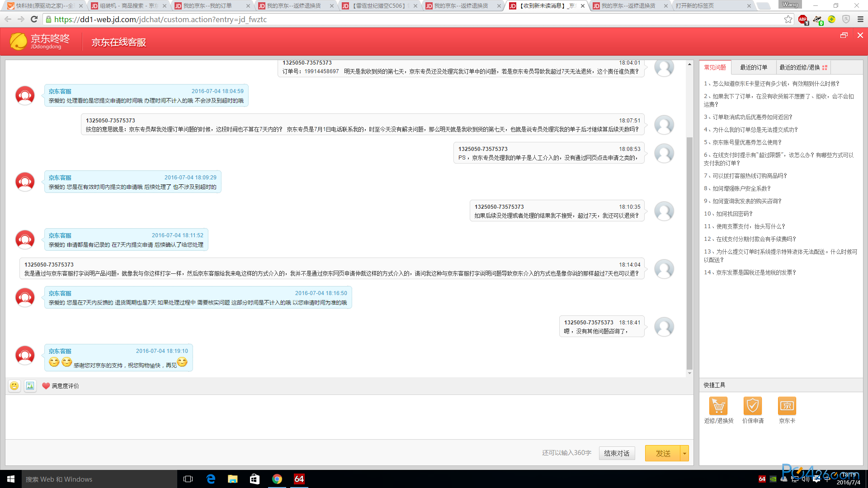Click the 搜索 Web 和 Windows search box
Viewport: 868px width, 488px height.
point(99,479)
